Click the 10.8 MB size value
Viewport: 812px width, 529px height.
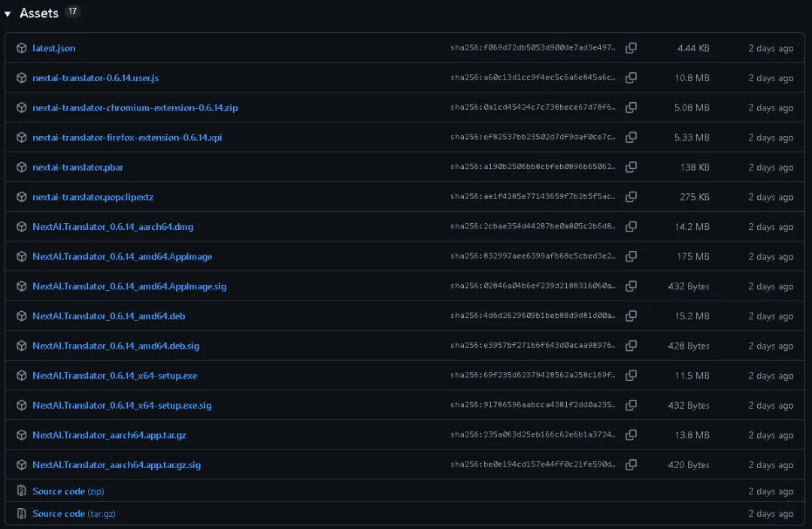click(x=692, y=77)
